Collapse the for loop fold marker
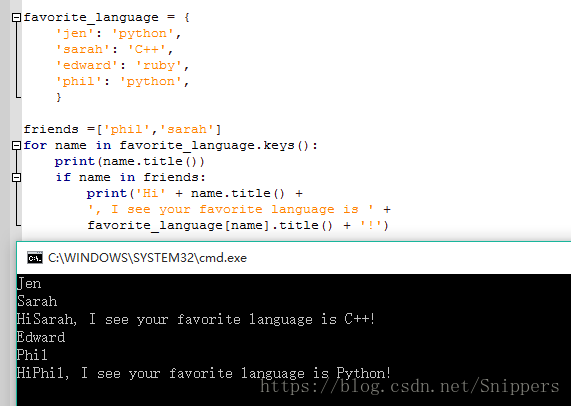 point(16,146)
